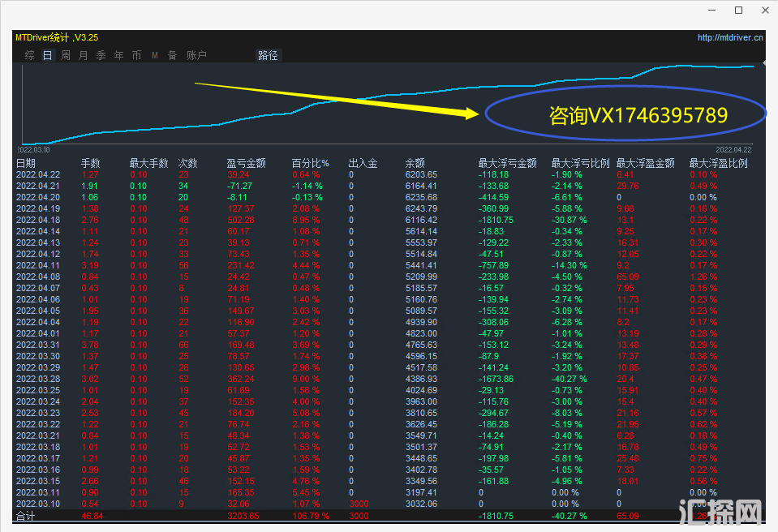This screenshot has height=532, width=778.
Task: Select the 年 yearly tab
Action: (x=119, y=56)
